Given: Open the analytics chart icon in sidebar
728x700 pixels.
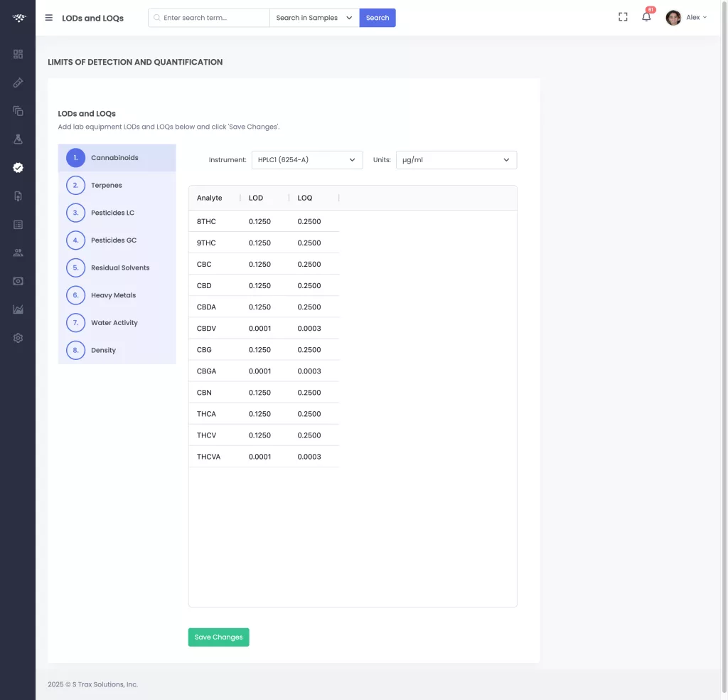Looking at the screenshot, I should tap(18, 309).
